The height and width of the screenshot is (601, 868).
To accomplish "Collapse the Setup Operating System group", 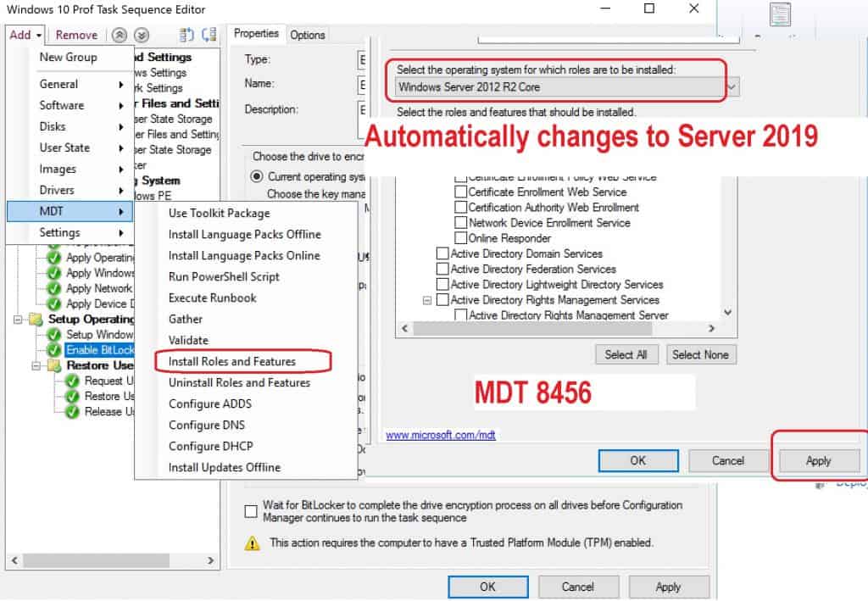I will coord(18,320).
